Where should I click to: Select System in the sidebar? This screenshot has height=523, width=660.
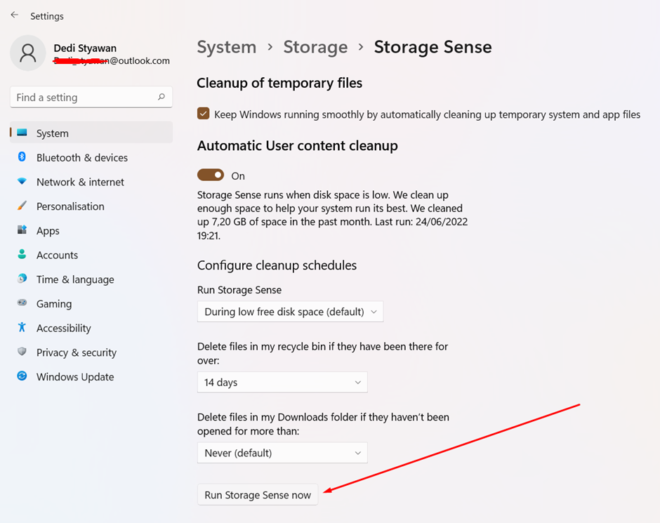(x=91, y=133)
